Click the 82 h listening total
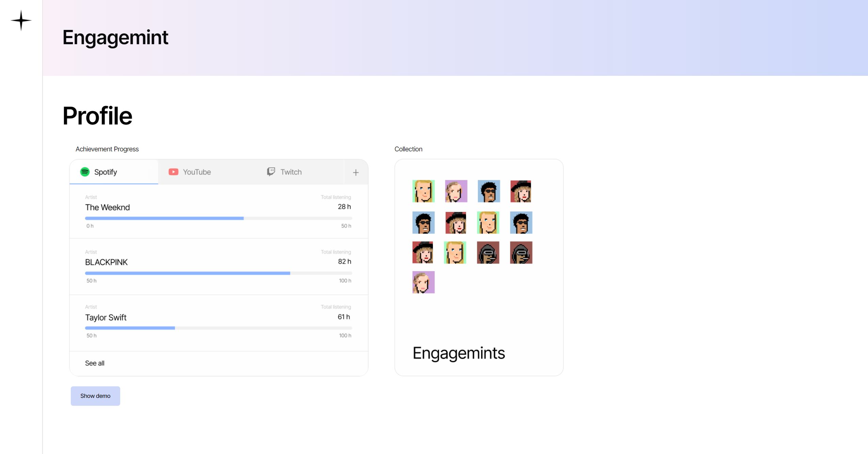The width and height of the screenshot is (868, 454). pyautogui.click(x=344, y=262)
